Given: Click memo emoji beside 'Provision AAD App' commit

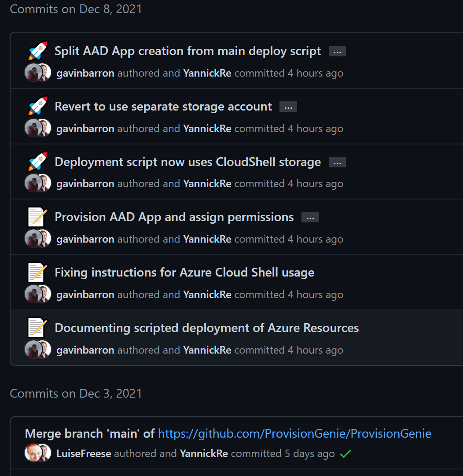Looking at the screenshot, I should (x=37, y=217).
